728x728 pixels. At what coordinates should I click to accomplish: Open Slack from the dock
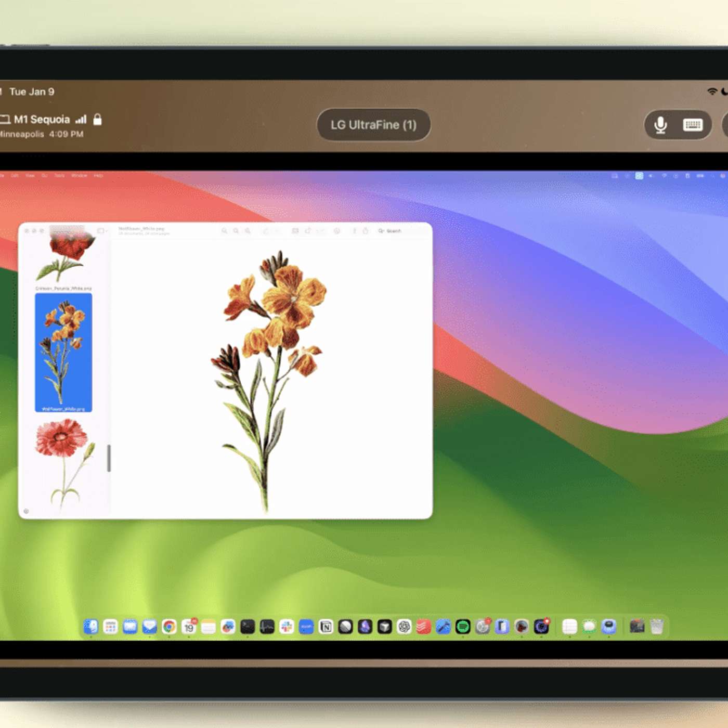(287, 627)
